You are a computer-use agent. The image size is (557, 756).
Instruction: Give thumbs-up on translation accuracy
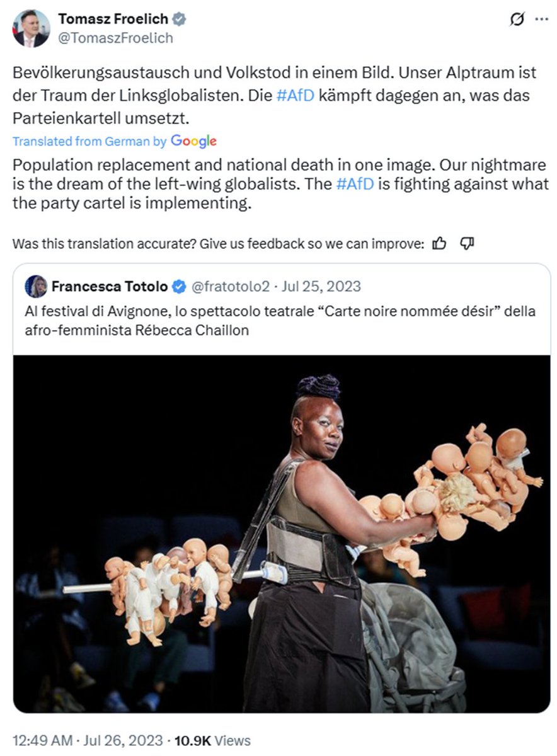[440, 243]
